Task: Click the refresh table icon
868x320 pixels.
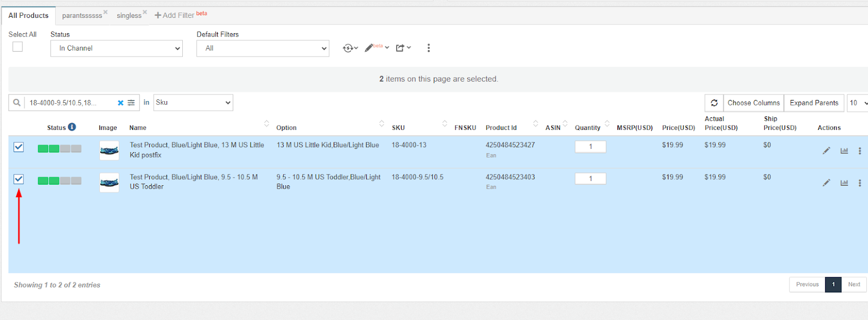Action: pyautogui.click(x=714, y=103)
